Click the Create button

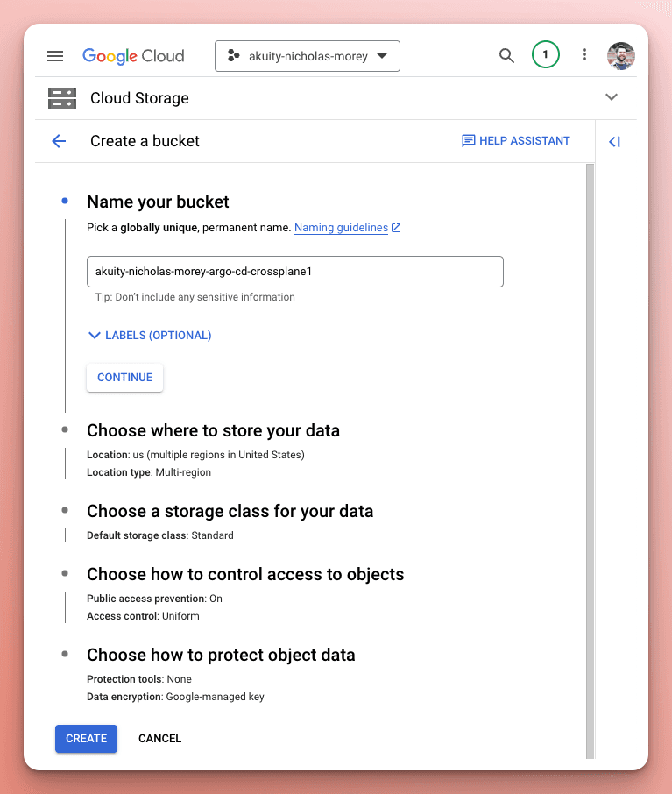click(86, 738)
